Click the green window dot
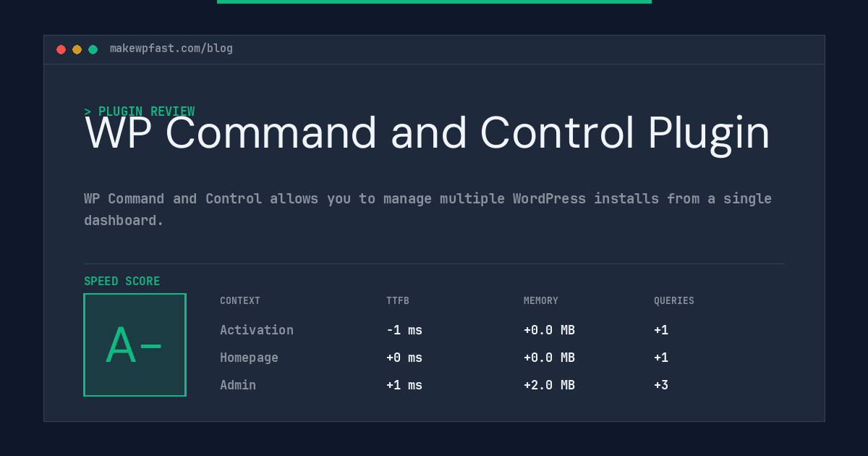868x456 pixels. (93, 49)
